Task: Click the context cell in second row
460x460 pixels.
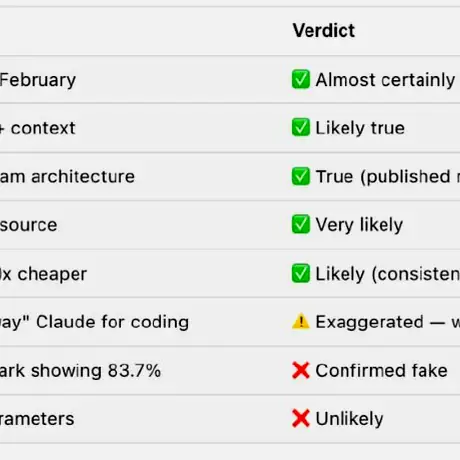Action: [38, 128]
